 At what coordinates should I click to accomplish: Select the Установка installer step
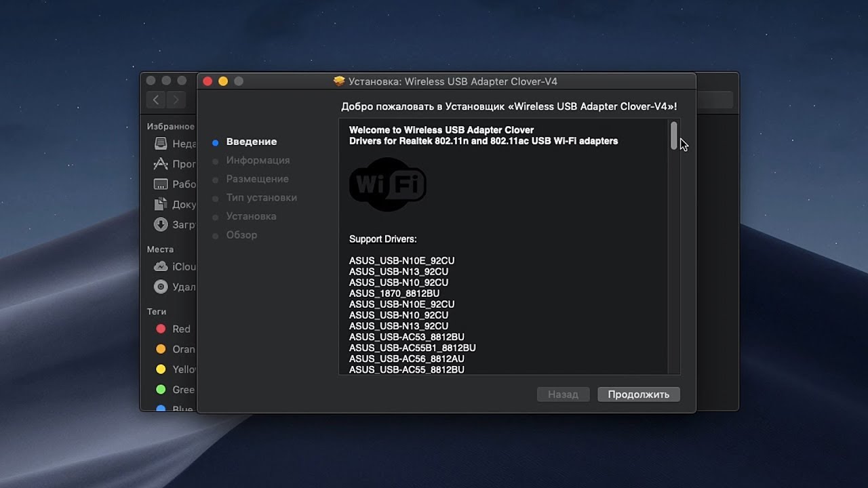[x=251, y=216]
